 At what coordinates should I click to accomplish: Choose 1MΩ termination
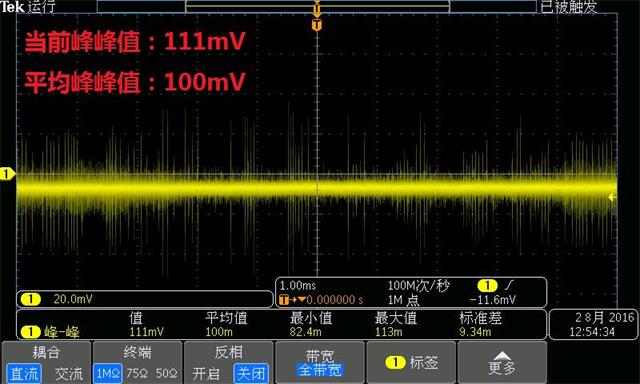[x=107, y=373]
